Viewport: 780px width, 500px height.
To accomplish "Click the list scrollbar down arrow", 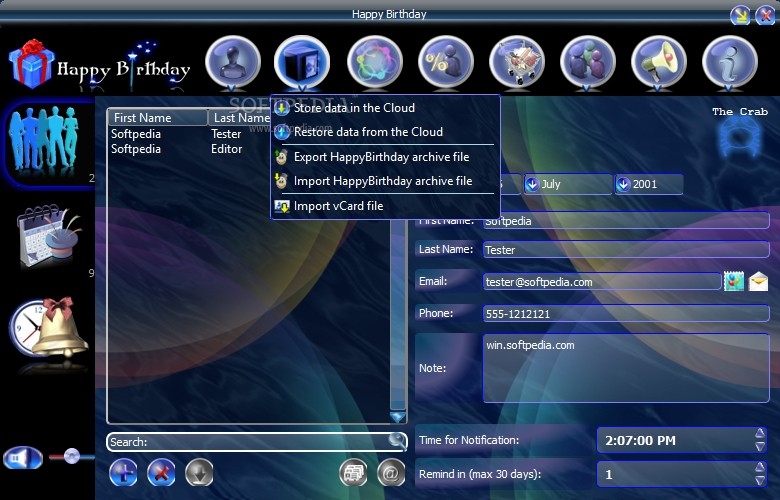I will [398, 417].
